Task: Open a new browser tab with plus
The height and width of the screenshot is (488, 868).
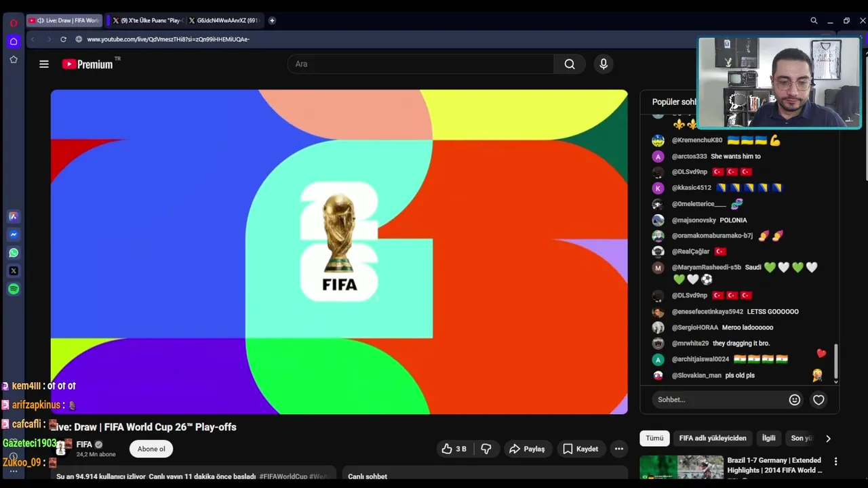Action: (272, 20)
